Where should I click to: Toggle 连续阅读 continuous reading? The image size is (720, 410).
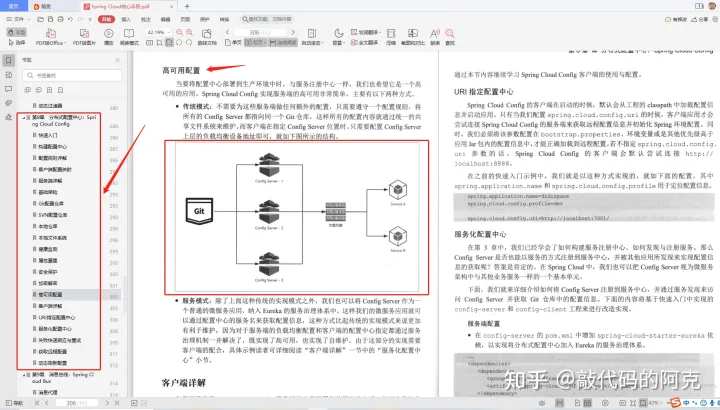pos(283,42)
